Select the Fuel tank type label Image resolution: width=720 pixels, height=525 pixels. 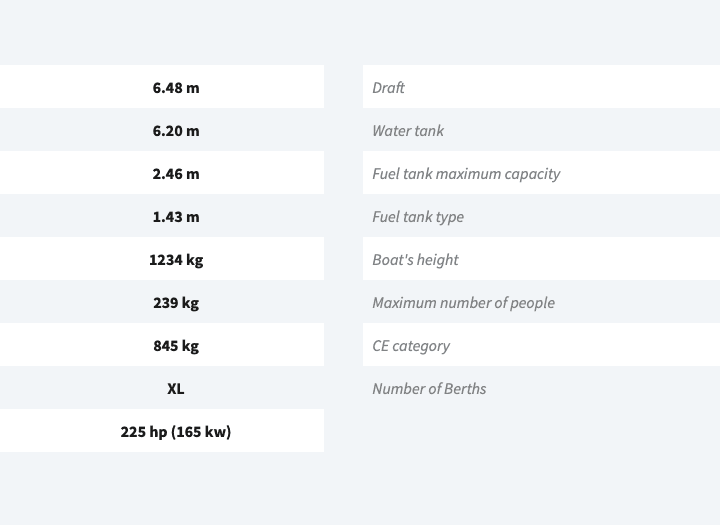418,217
